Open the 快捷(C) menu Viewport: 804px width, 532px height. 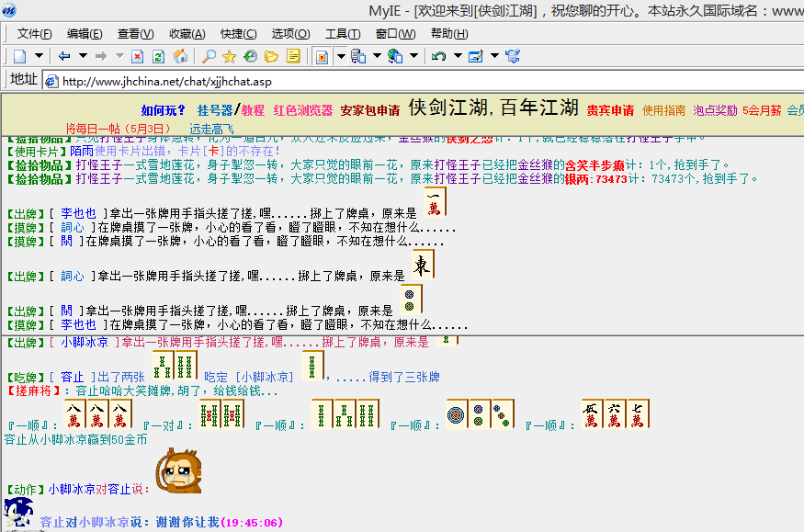238,34
